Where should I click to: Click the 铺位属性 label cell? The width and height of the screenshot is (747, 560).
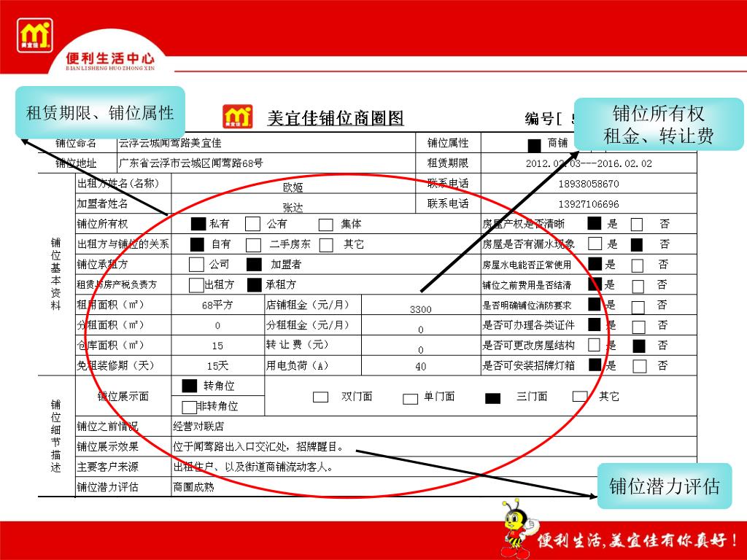click(448, 143)
